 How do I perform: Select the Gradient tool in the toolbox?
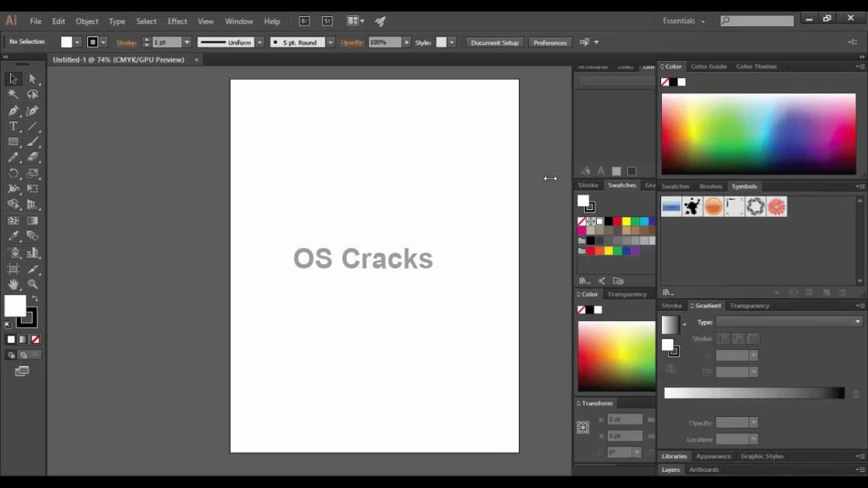pos(33,220)
